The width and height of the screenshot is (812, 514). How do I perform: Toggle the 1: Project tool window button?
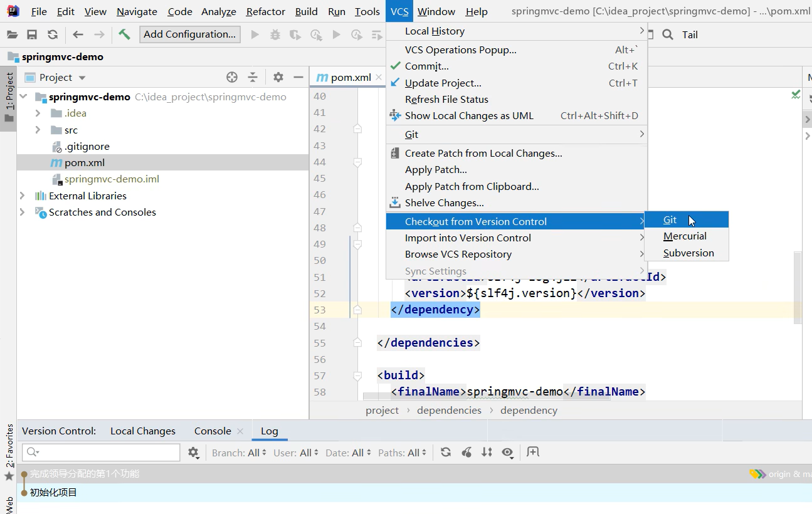click(9, 98)
